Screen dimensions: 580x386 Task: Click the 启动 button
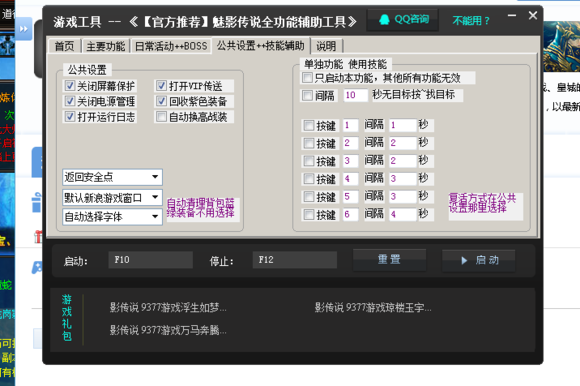pyautogui.click(x=479, y=261)
